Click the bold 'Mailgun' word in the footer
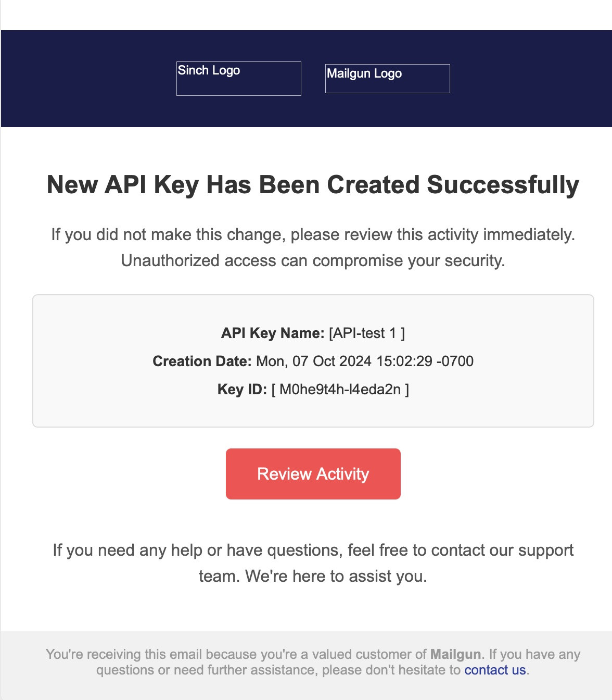This screenshot has height=700, width=612. pyautogui.click(x=455, y=654)
